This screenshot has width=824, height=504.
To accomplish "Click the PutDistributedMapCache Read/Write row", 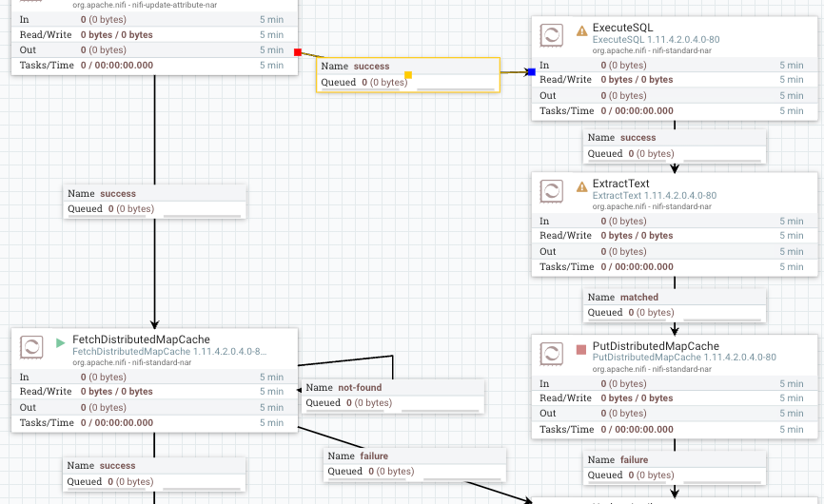I will [675, 397].
